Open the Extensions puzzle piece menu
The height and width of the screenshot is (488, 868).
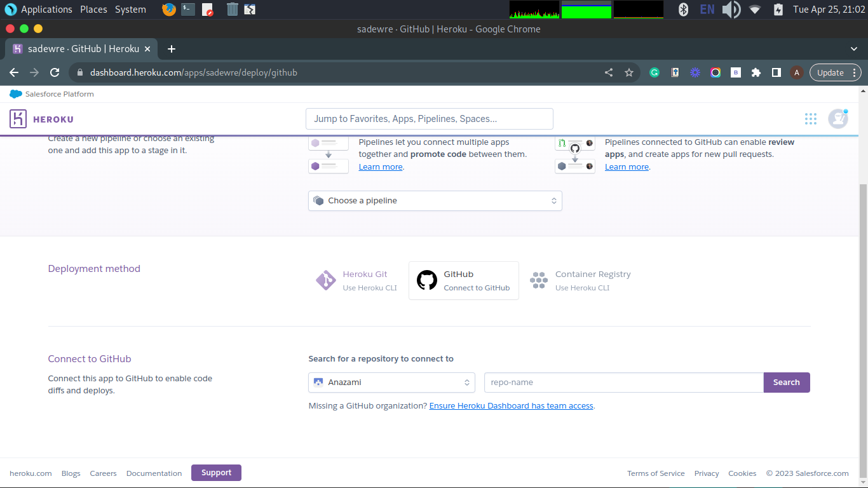click(756, 72)
